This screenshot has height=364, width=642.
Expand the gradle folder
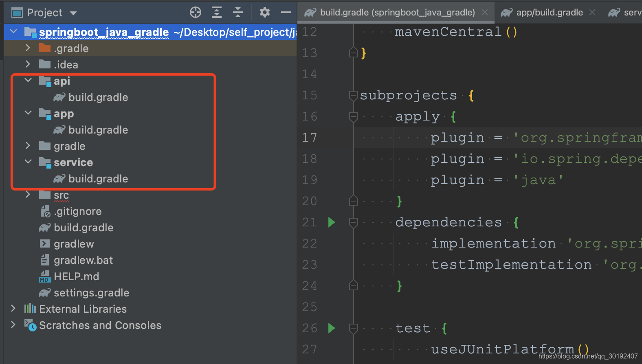click(28, 146)
